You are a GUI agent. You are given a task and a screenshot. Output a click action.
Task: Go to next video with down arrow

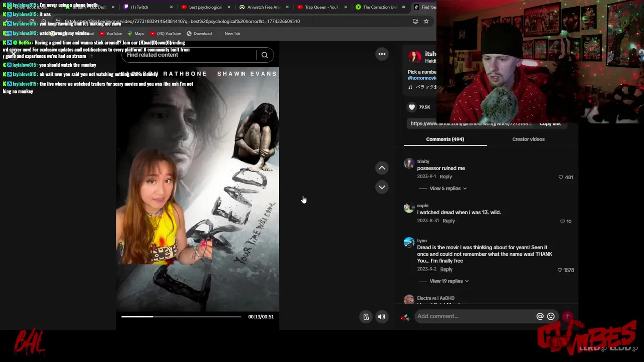tap(382, 187)
